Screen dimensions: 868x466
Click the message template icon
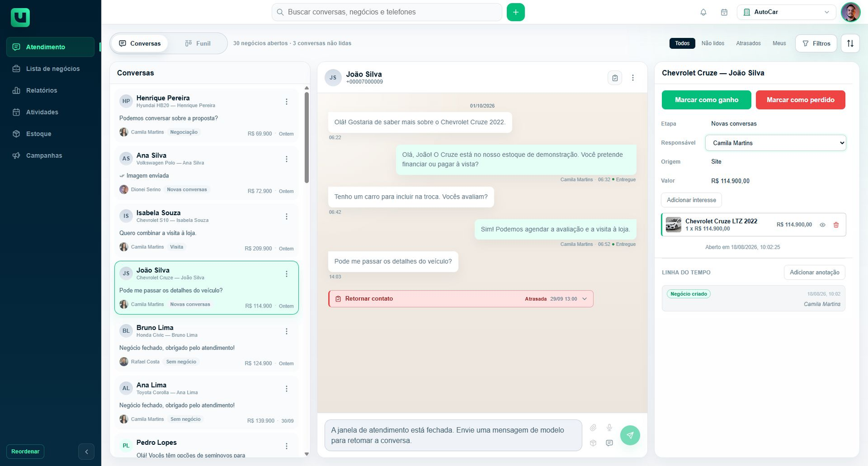pos(609,443)
